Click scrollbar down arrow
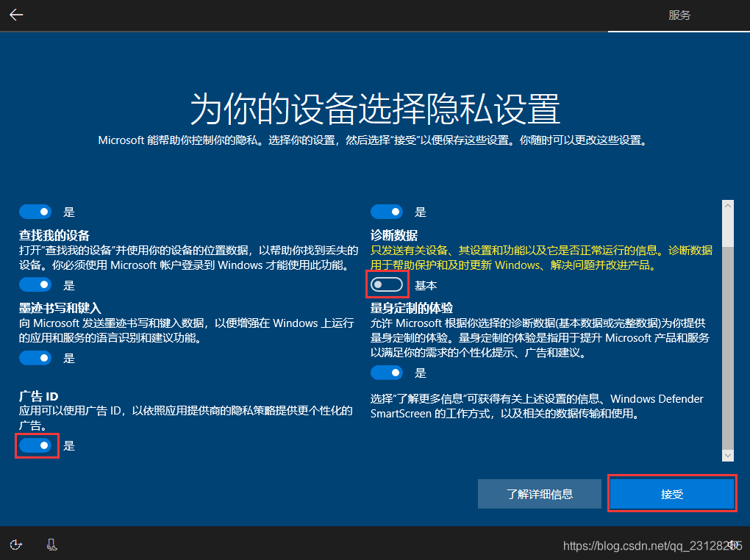Viewport: 750px width, 560px height. [x=727, y=455]
